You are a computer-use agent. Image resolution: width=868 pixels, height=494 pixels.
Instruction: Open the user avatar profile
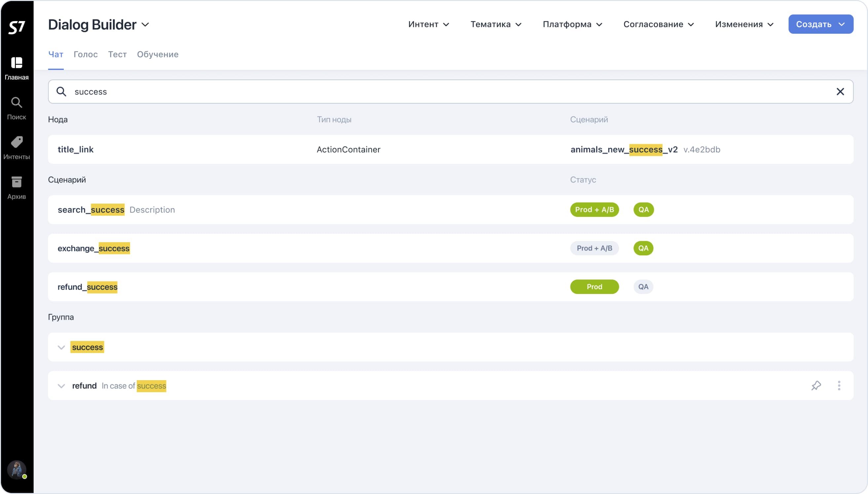pos(17,470)
